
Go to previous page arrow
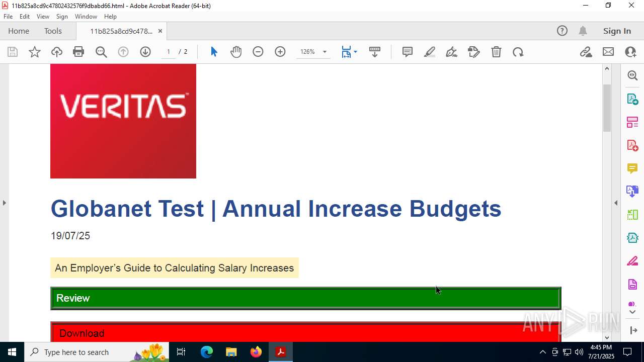click(x=123, y=52)
